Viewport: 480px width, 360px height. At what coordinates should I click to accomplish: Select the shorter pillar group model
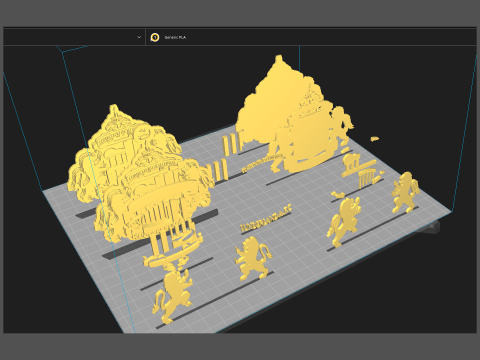pyautogui.click(x=217, y=171)
